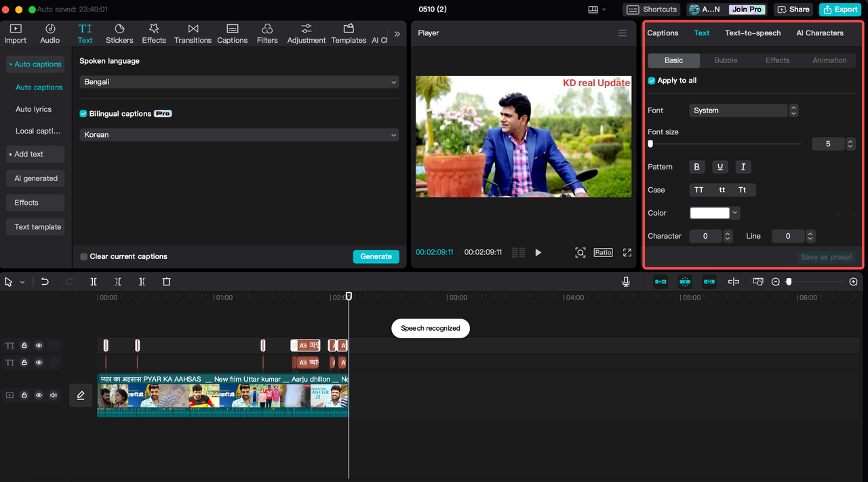Viewport: 868px width, 482px height.
Task: Open the Stickers panel
Action: [x=119, y=33]
